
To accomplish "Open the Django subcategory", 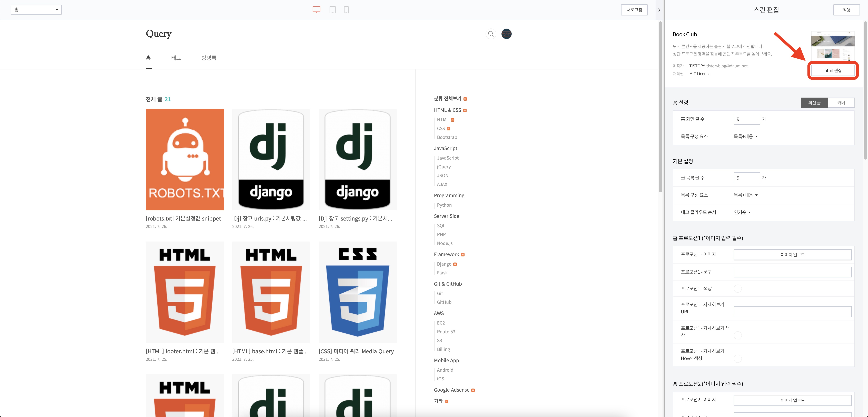I will coord(444,264).
